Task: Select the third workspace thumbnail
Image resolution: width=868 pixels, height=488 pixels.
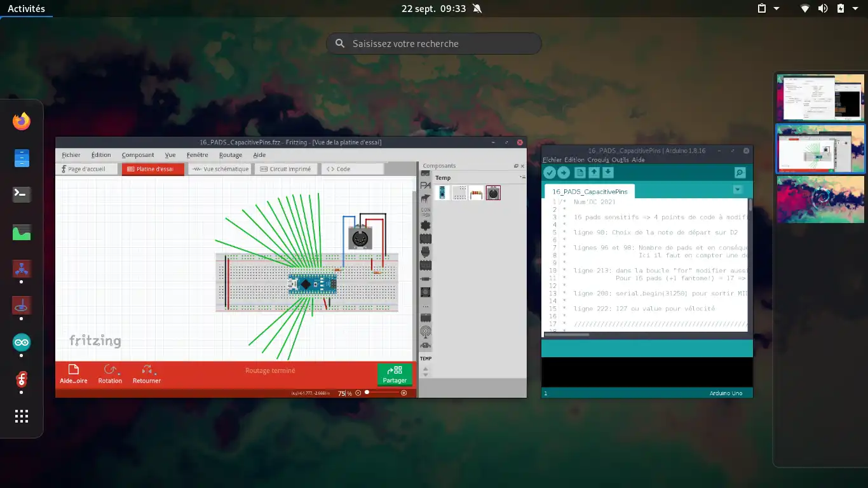Action: tap(820, 200)
